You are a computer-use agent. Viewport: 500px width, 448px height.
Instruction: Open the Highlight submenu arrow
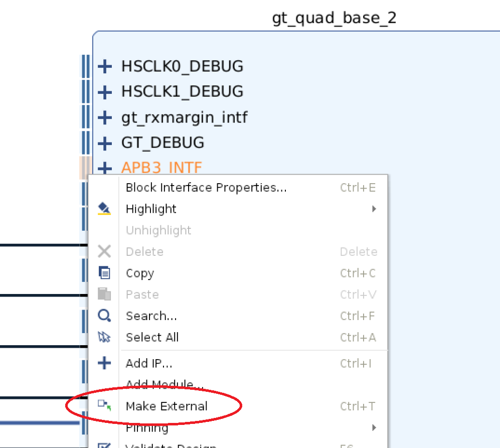[x=374, y=209]
